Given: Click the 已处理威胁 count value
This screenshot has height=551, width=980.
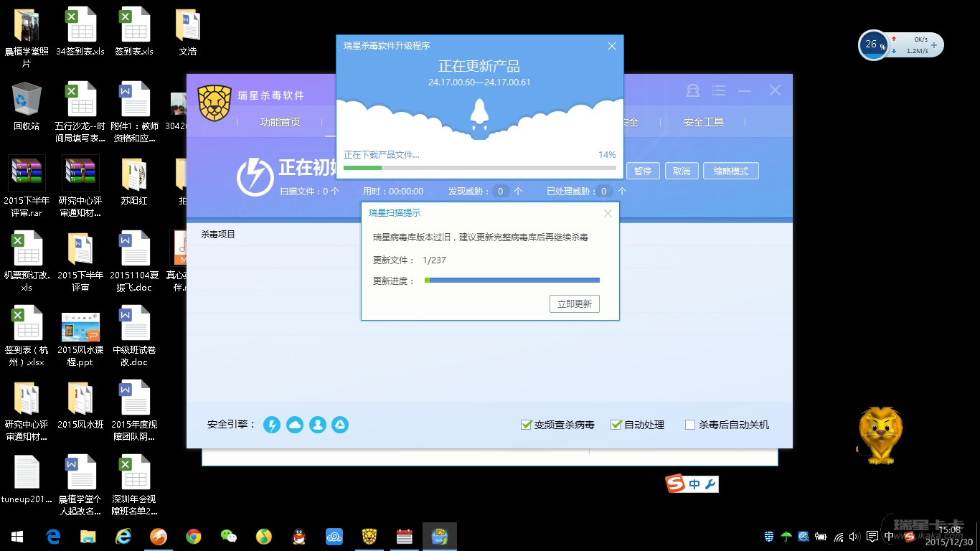Looking at the screenshot, I should [x=605, y=192].
